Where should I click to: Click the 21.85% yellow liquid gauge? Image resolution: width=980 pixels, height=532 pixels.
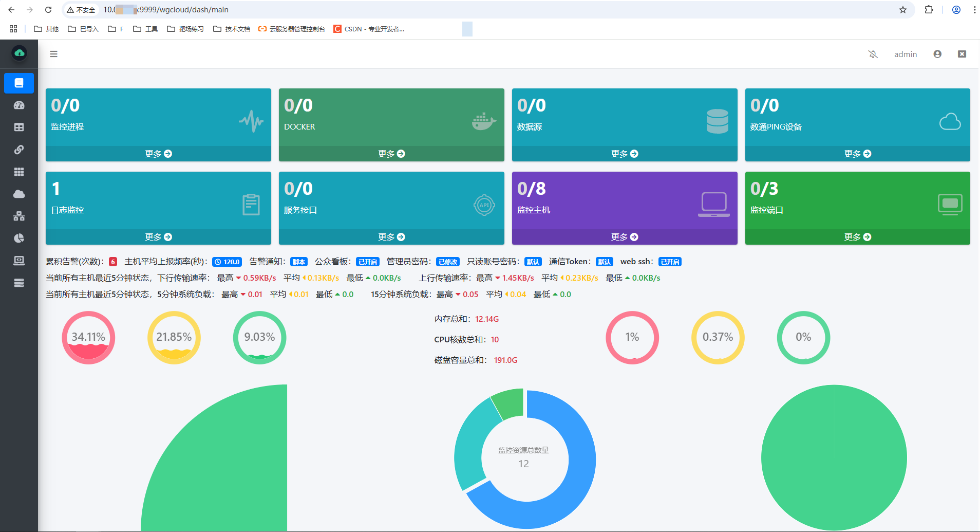[174, 338]
